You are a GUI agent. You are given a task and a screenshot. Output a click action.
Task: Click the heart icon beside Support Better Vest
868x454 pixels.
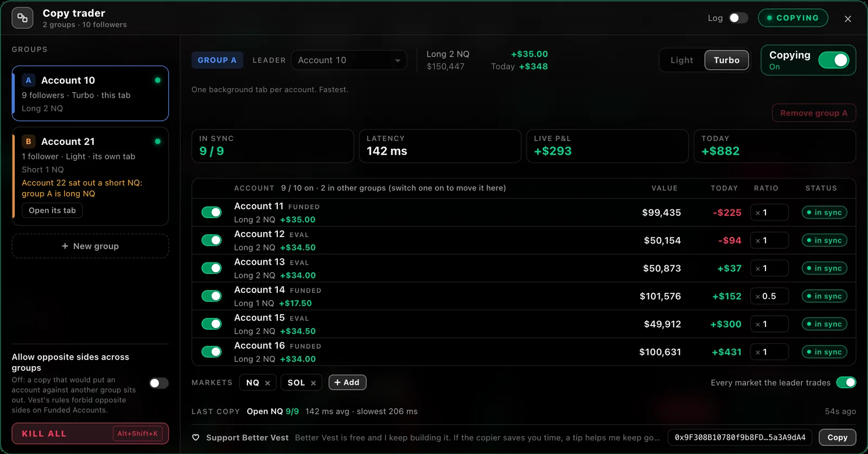coord(196,438)
